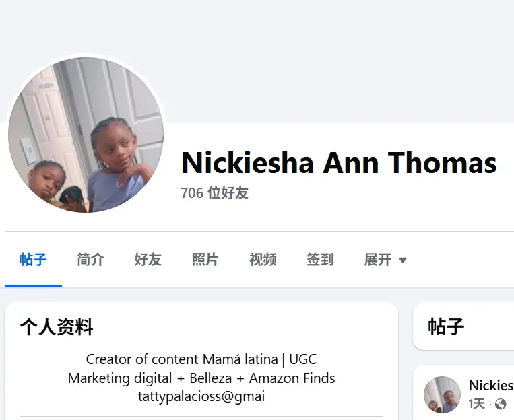Viewport: 514px width, 420px height.
Task: Click the 个人资料 section heading
Action: click(57, 327)
